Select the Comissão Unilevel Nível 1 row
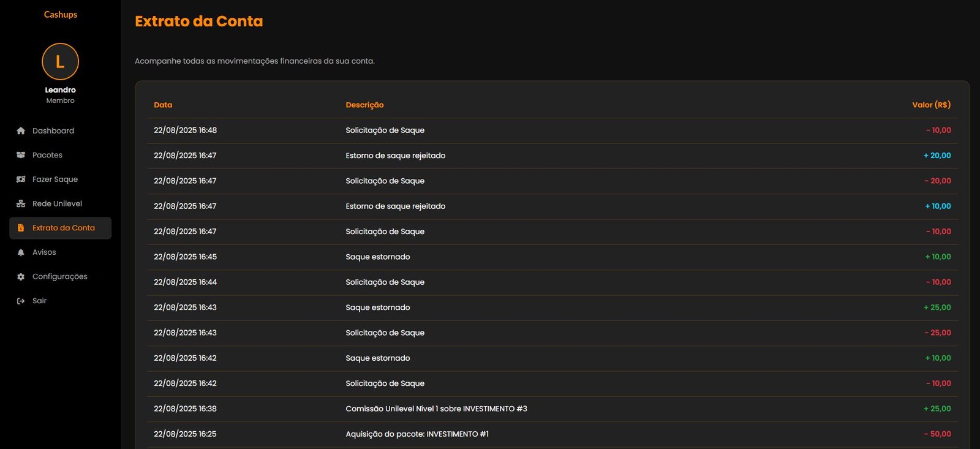 click(436, 409)
